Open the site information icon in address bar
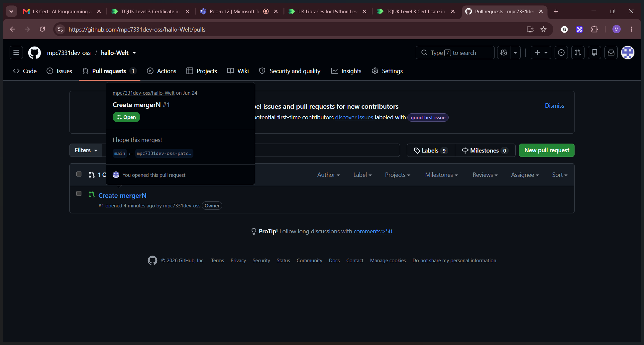 60,29
